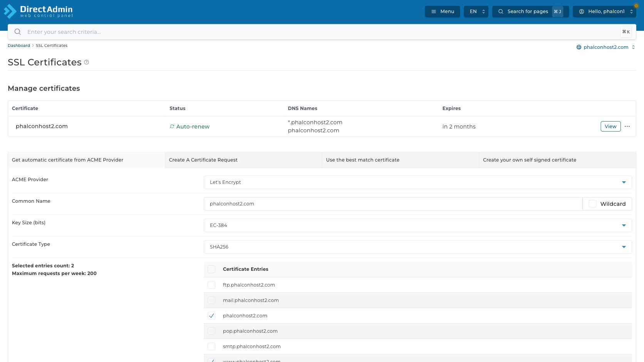Click the Enter your search criteria field
Viewport: 644px width, 362px height.
(x=322, y=32)
